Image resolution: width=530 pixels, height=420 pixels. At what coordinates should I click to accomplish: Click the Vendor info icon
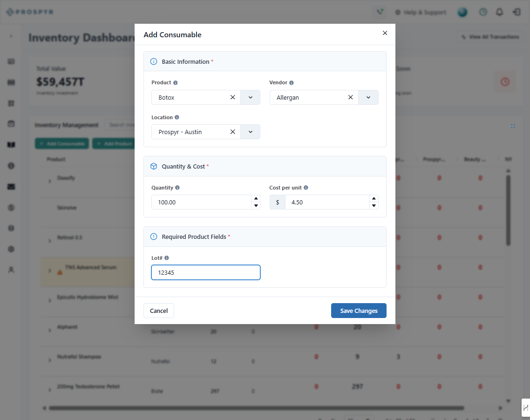292,83
